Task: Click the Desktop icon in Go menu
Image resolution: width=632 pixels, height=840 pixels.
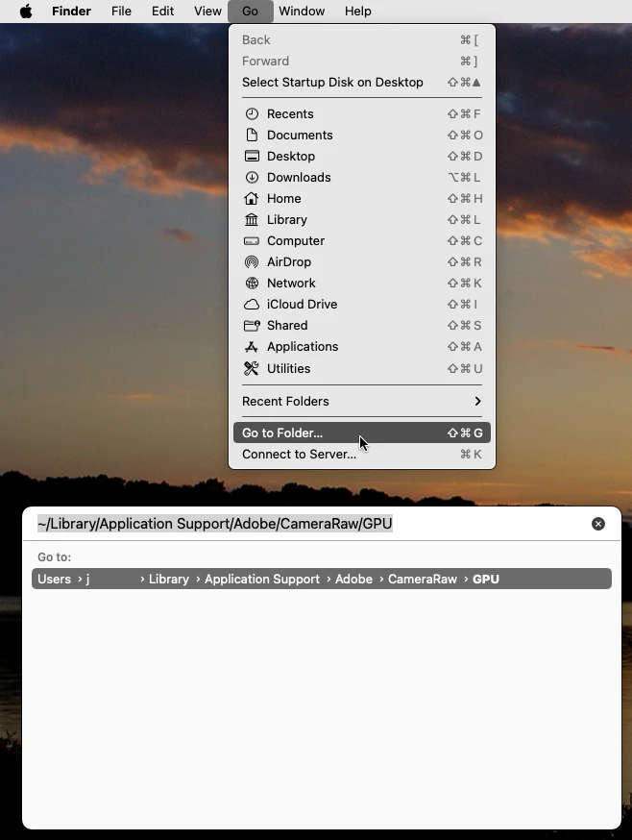Action: click(x=252, y=157)
